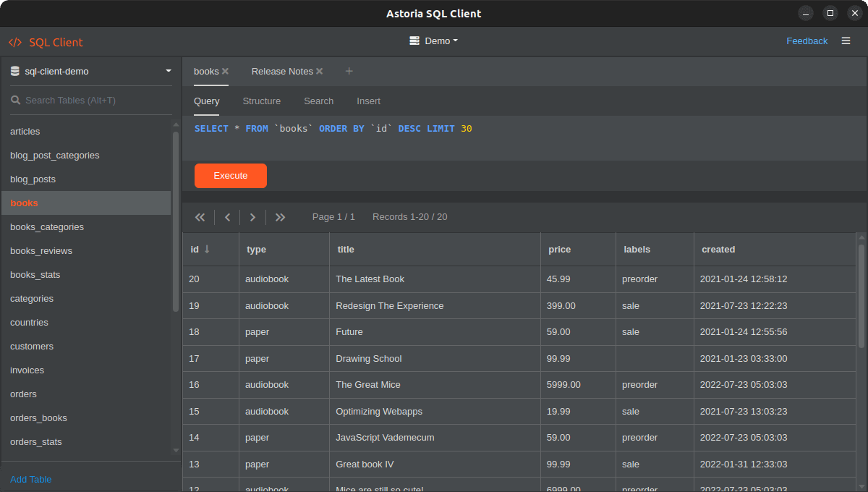
Task: Execute the SQL query
Action: click(x=230, y=175)
